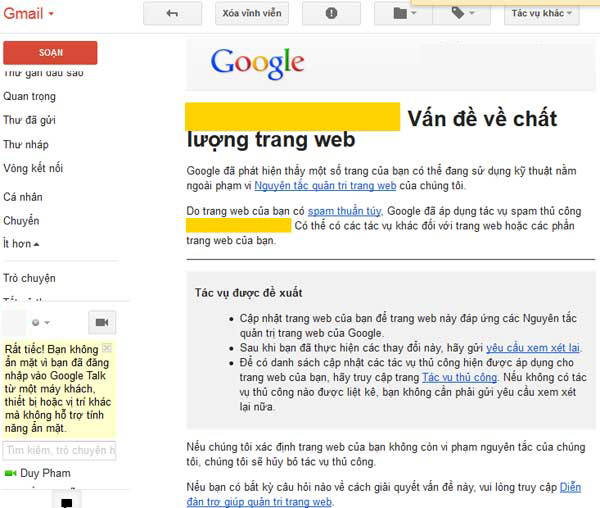The height and width of the screenshot is (508, 600).
Task: Click Xóa vĩnh viễn button
Action: pos(252,13)
